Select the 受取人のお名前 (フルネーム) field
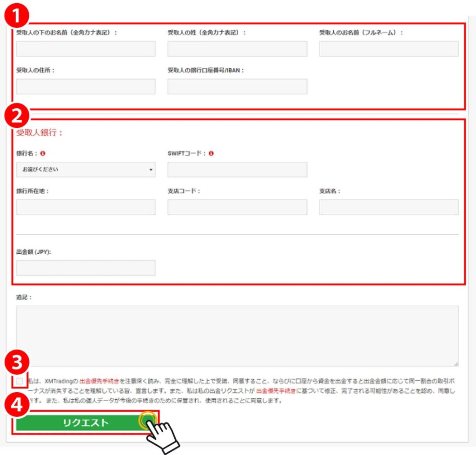 click(x=389, y=49)
